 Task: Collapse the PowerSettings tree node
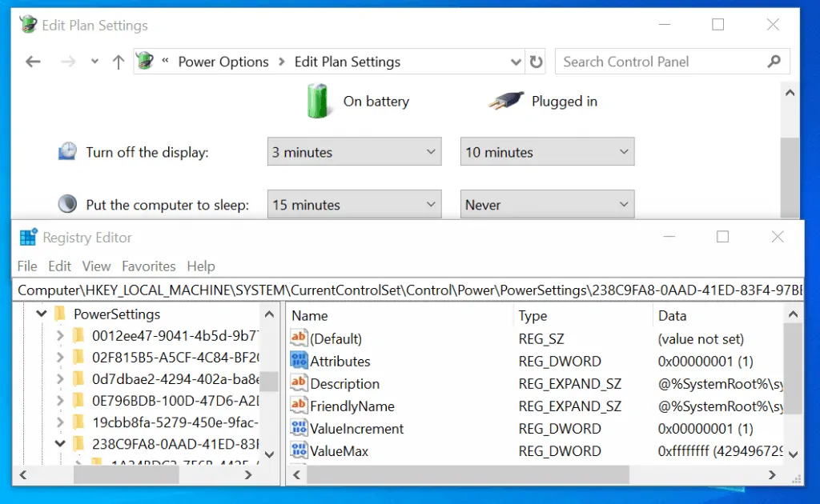coord(42,314)
